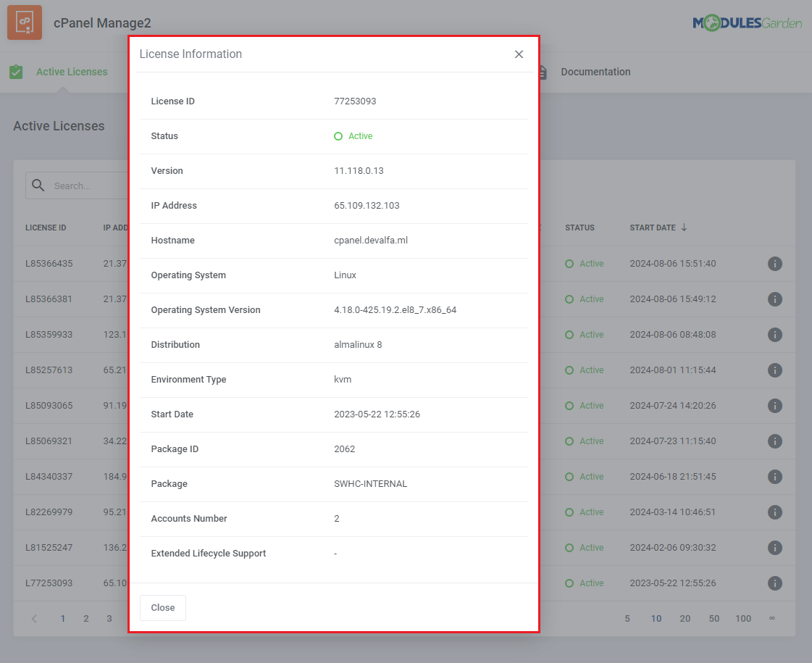
Task: Click start date 2024-08-06 15:51:40
Action: point(673,264)
